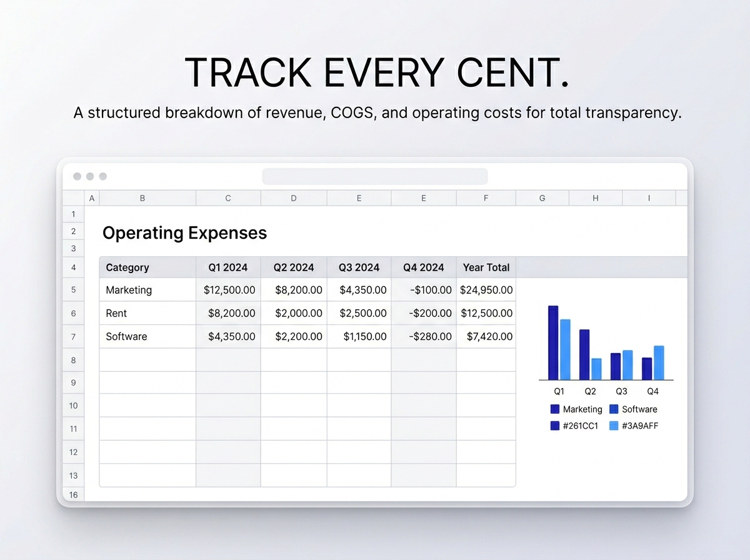
Task: Click the Marketing legend color swatch
Action: [555, 409]
